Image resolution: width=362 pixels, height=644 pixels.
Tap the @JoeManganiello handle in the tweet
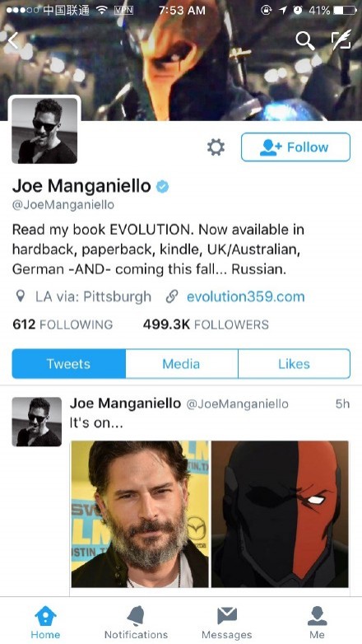[x=237, y=404]
